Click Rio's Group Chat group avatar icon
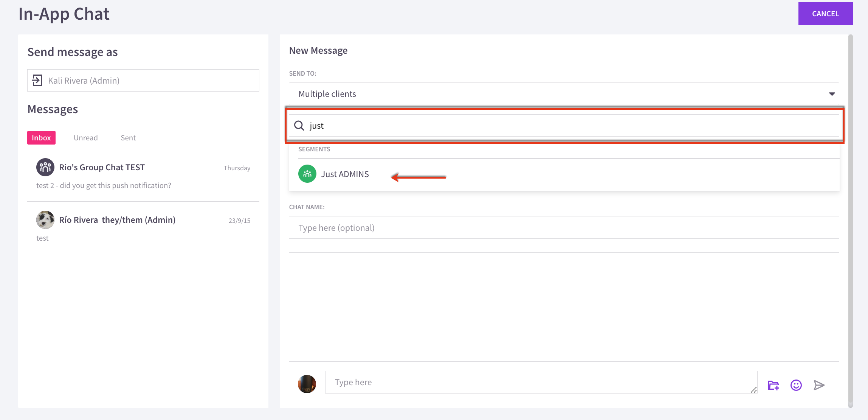This screenshot has height=420, width=868. tap(45, 167)
